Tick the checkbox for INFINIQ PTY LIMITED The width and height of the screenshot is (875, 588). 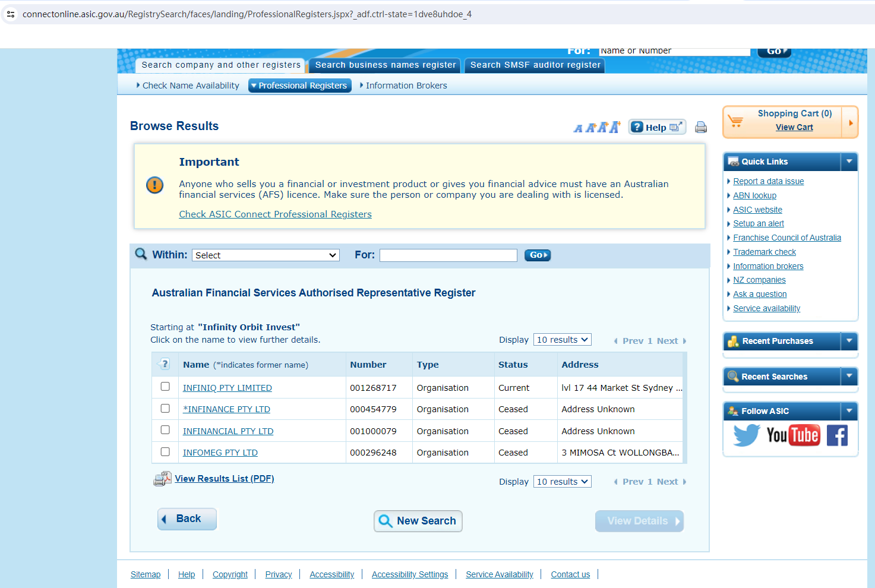pos(165,387)
